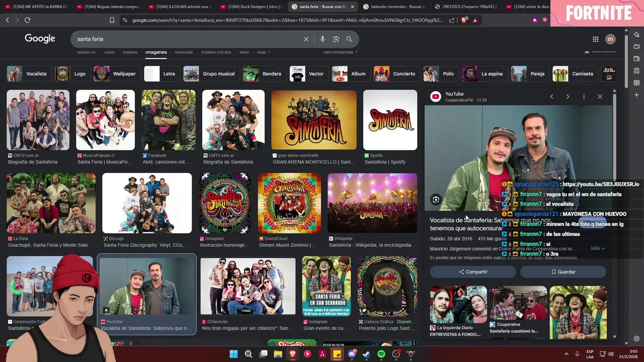This screenshot has width=644, height=362.
Task: Open the Discogs discography image result
Action: click(147, 203)
